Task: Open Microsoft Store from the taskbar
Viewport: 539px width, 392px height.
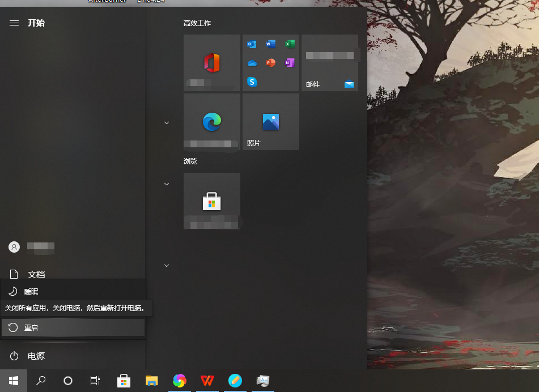Action: pos(124,381)
